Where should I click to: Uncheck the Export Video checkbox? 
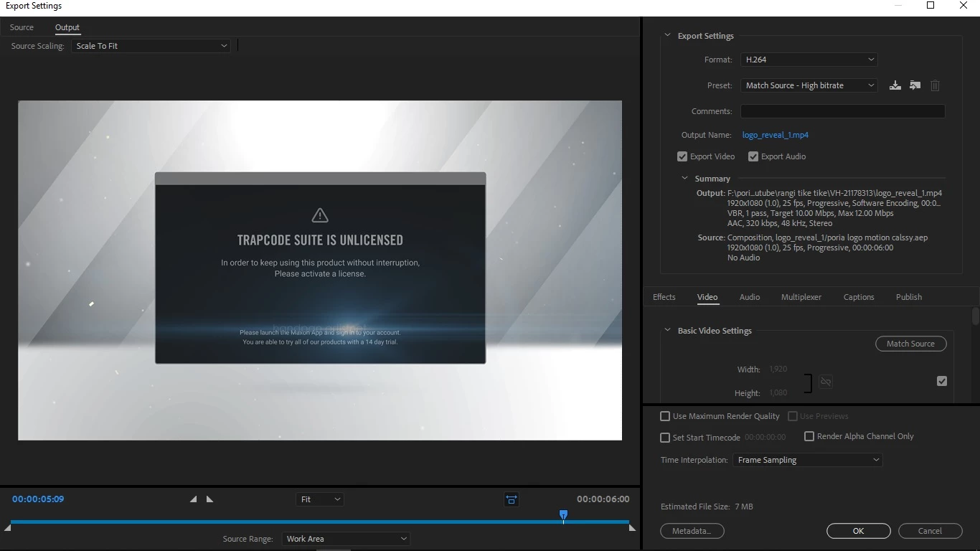[x=682, y=156]
